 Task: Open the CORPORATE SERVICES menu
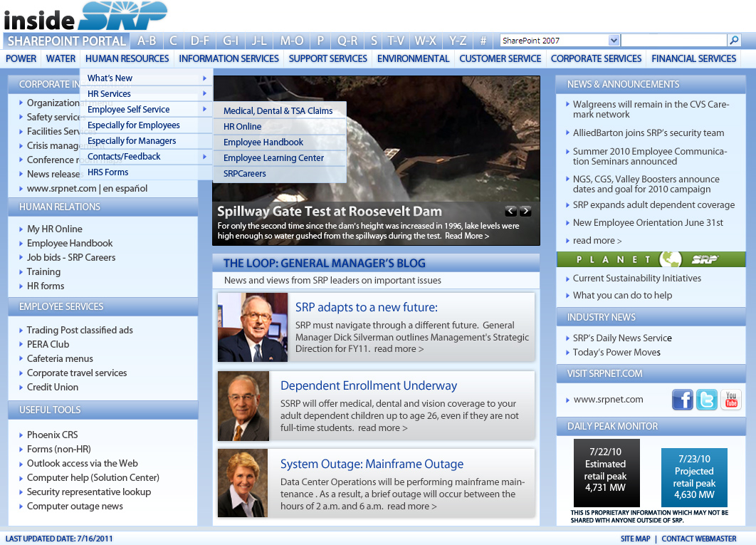(596, 58)
